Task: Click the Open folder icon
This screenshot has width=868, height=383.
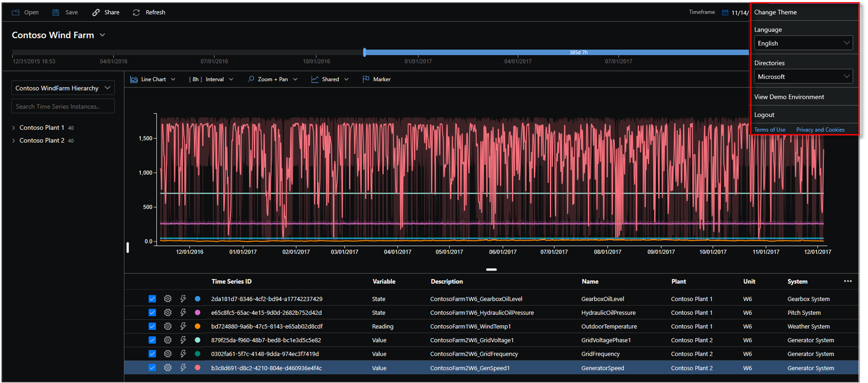Action: 16,12
